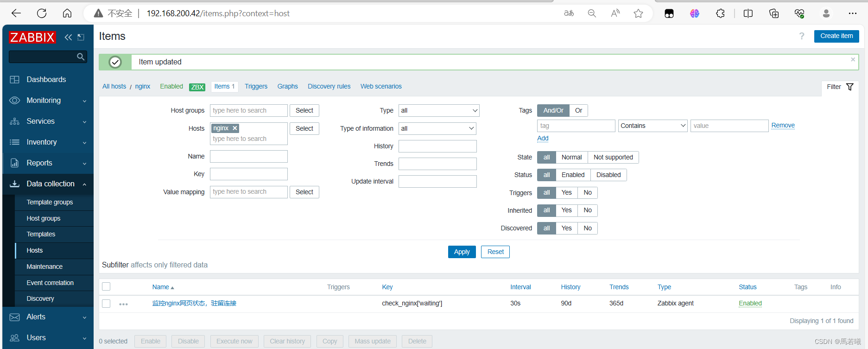Image resolution: width=868 pixels, height=349 pixels.
Task: Set State filter to Normal
Action: [571, 157]
